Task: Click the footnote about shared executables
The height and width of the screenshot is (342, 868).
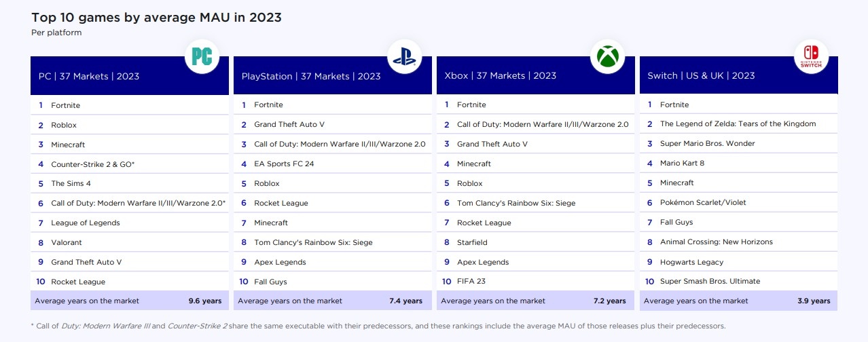Action: coord(378,326)
